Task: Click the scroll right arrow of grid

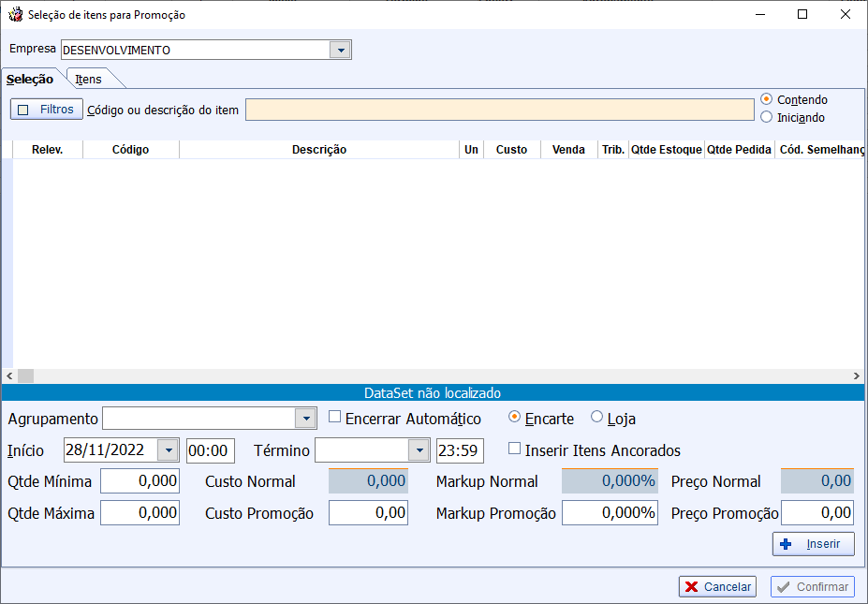Action: 856,376
